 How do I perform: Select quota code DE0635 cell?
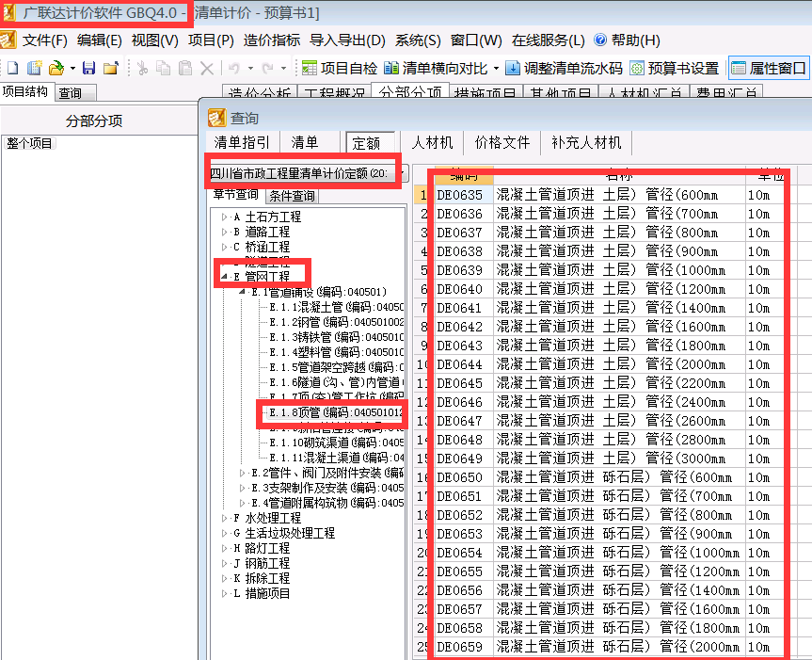click(x=464, y=195)
